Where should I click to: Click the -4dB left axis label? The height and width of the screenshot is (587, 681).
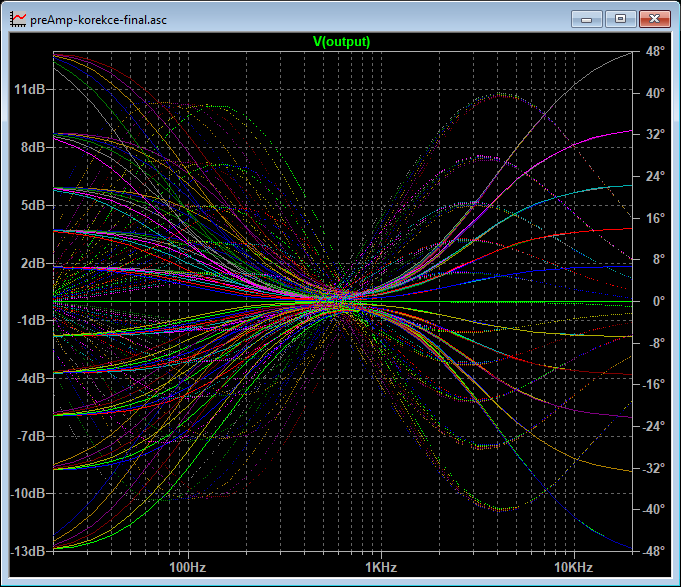pyautogui.click(x=31, y=378)
